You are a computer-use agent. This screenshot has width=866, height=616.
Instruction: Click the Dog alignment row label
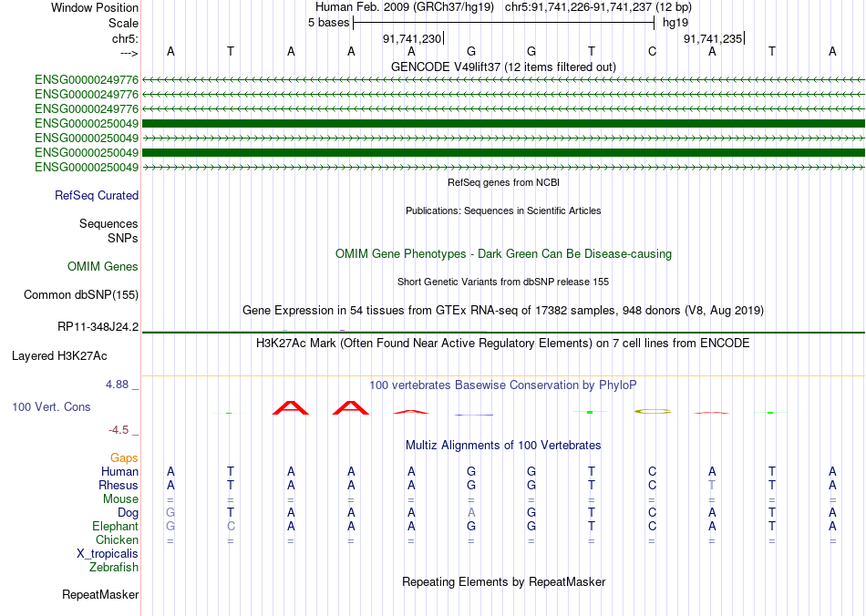(128, 513)
